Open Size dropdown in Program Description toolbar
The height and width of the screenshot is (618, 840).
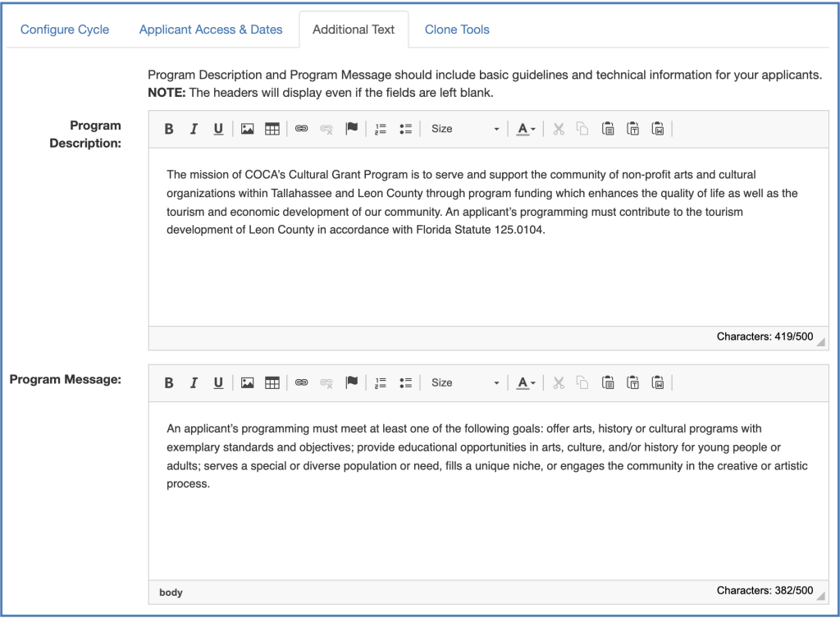(464, 129)
